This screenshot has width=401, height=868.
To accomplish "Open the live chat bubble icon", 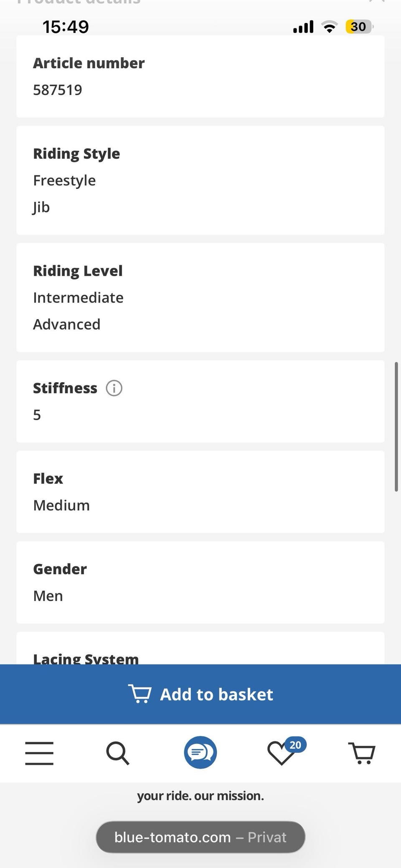I will [200, 752].
